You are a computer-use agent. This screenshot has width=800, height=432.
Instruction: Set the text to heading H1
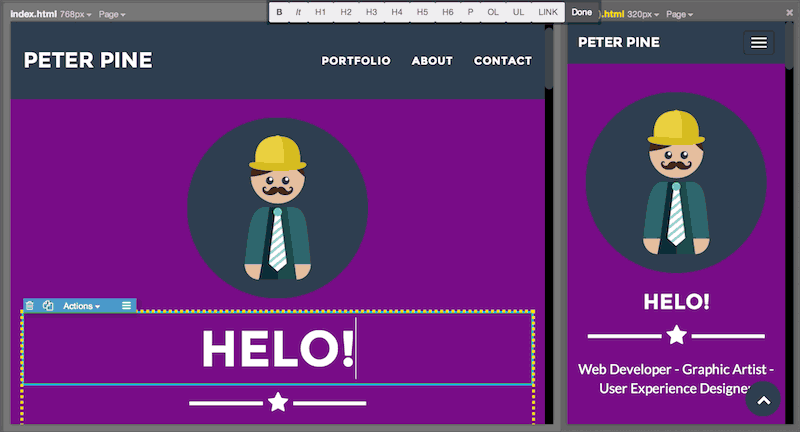tap(320, 12)
